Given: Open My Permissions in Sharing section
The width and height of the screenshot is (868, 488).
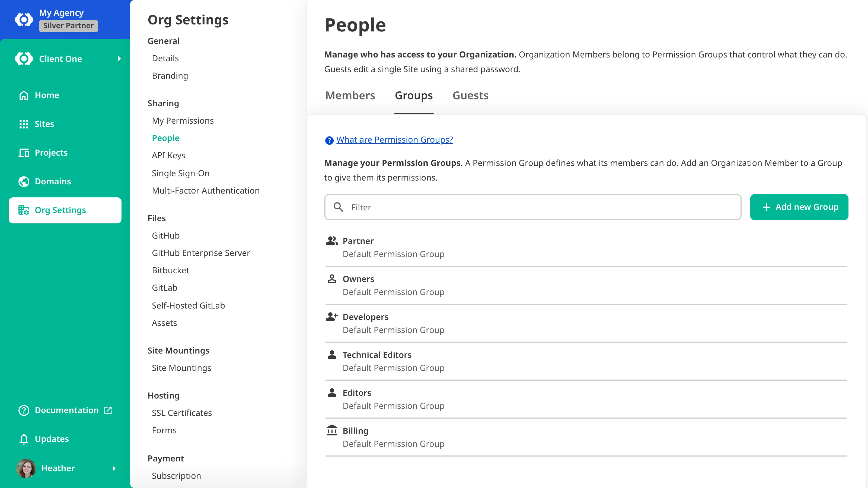Looking at the screenshot, I should [183, 121].
